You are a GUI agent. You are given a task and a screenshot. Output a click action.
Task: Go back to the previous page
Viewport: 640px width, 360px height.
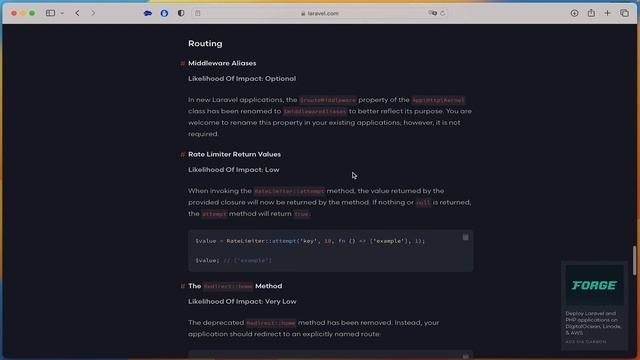[77, 13]
